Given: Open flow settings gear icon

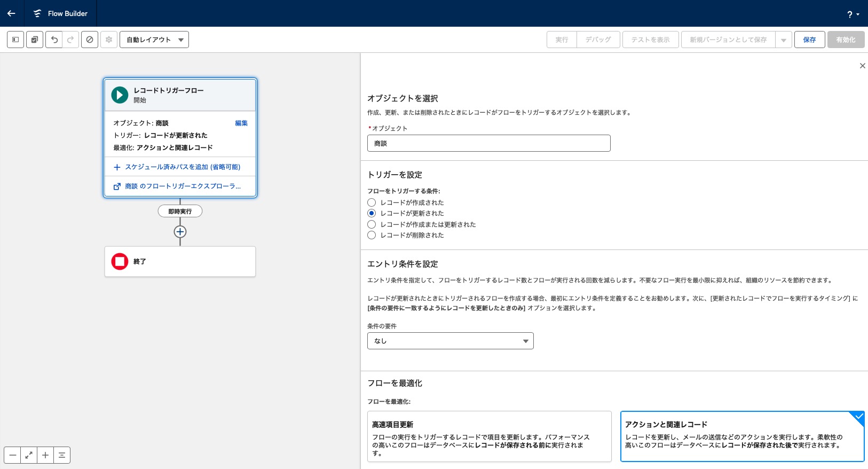Looking at the screenshot, I should point(109,40).
